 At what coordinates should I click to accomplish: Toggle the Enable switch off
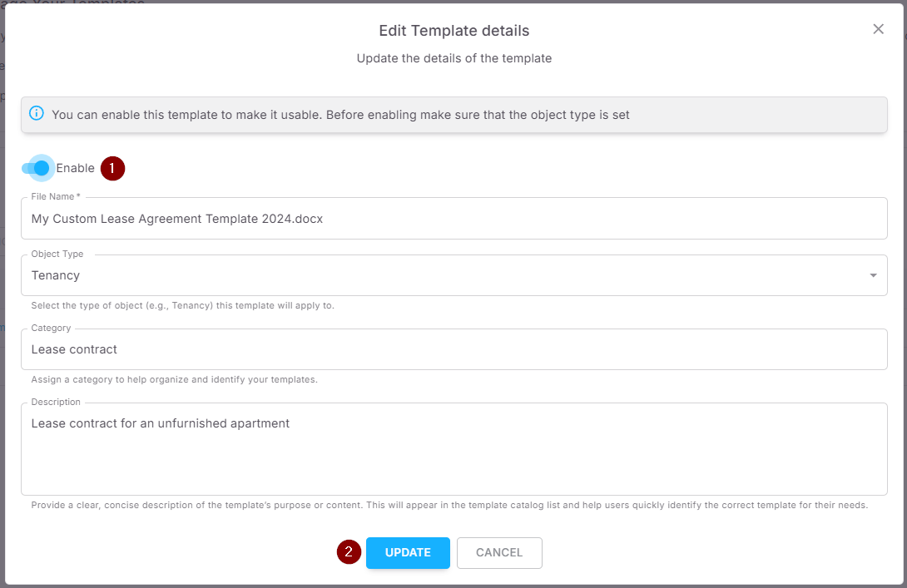coord(37,168)
